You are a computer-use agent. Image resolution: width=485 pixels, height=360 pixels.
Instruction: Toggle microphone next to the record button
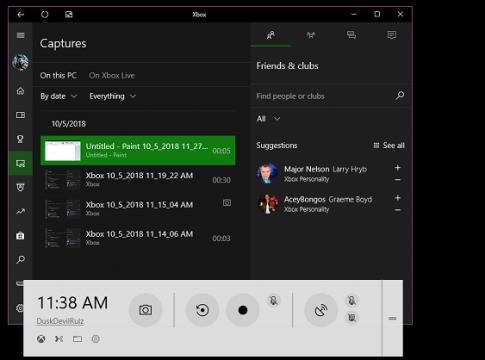coord(274,301)
